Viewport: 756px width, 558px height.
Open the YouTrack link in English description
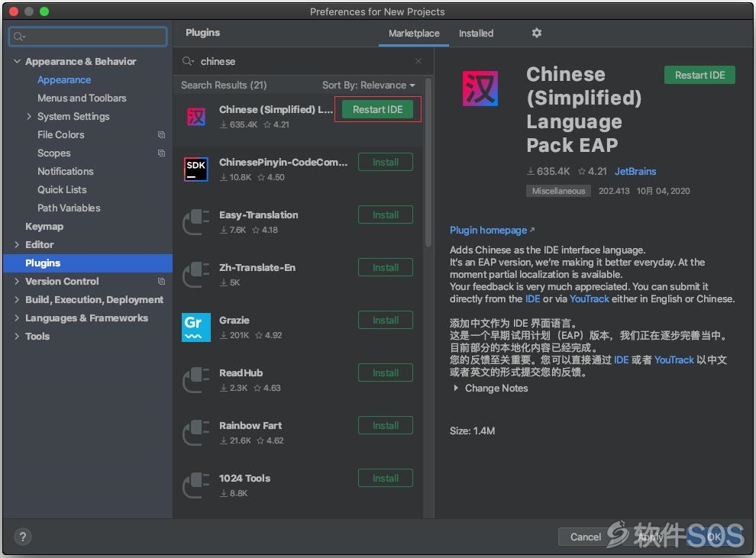(x=590, y=298)
